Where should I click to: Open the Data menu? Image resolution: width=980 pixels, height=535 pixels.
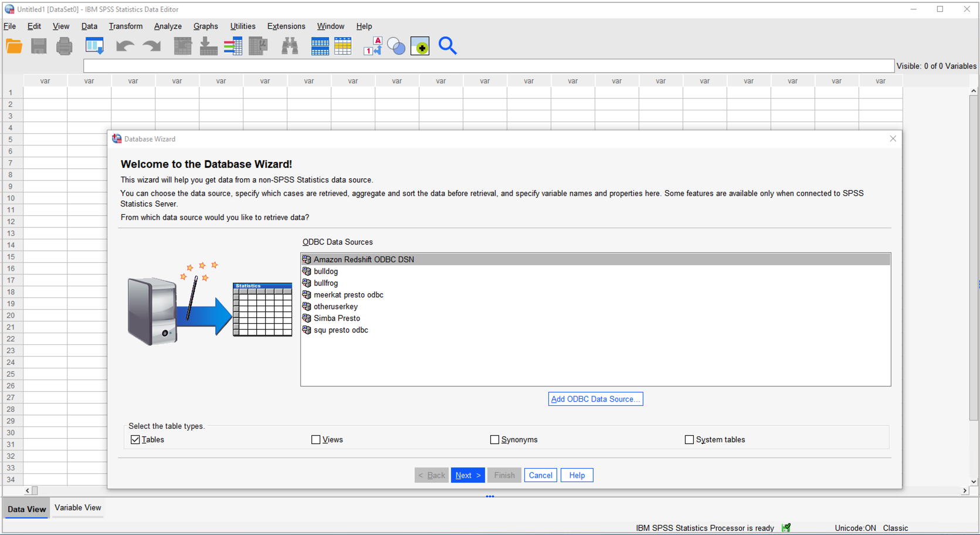89,26
